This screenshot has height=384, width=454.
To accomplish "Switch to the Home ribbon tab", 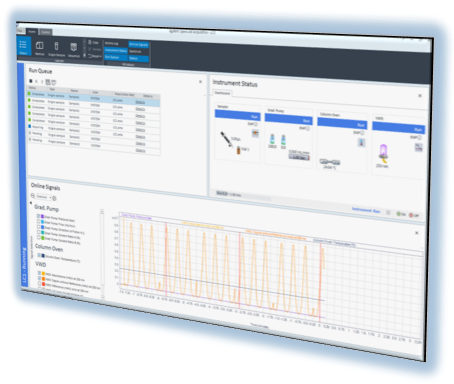I will (x=32, y=32).
